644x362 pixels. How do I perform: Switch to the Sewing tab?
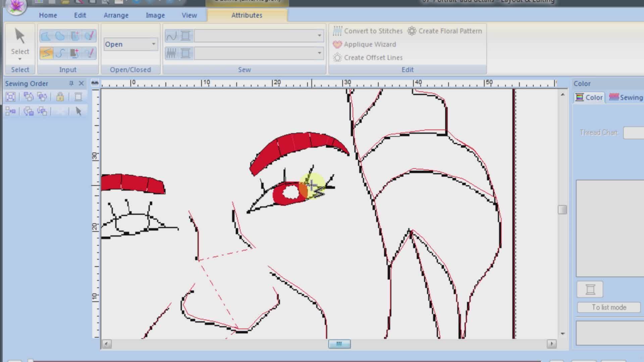(626, 98)
